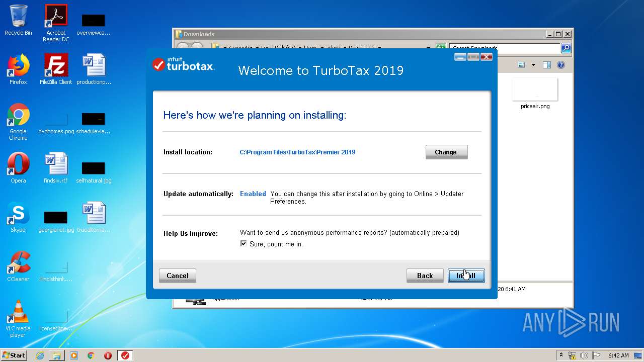Open Windows Explorer from taskbar
The width and height of the screenshot is (644, 362).
(57, 355)
